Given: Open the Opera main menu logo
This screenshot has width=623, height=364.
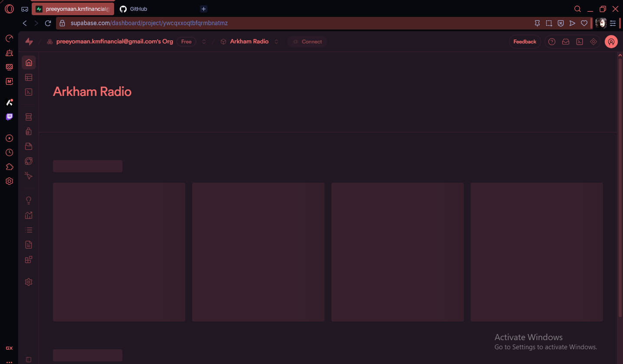Looking at the screenshot, I should [x=9, y=9].
